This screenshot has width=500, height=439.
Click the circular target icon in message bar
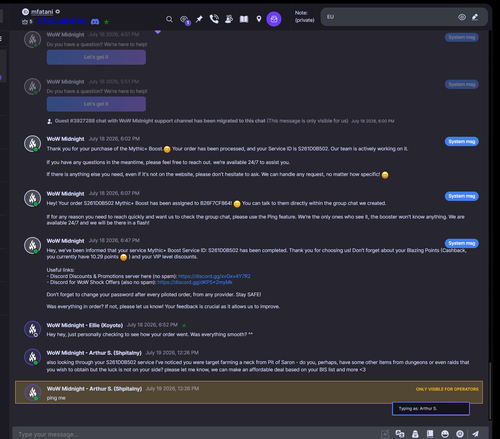tap(460, 434)
